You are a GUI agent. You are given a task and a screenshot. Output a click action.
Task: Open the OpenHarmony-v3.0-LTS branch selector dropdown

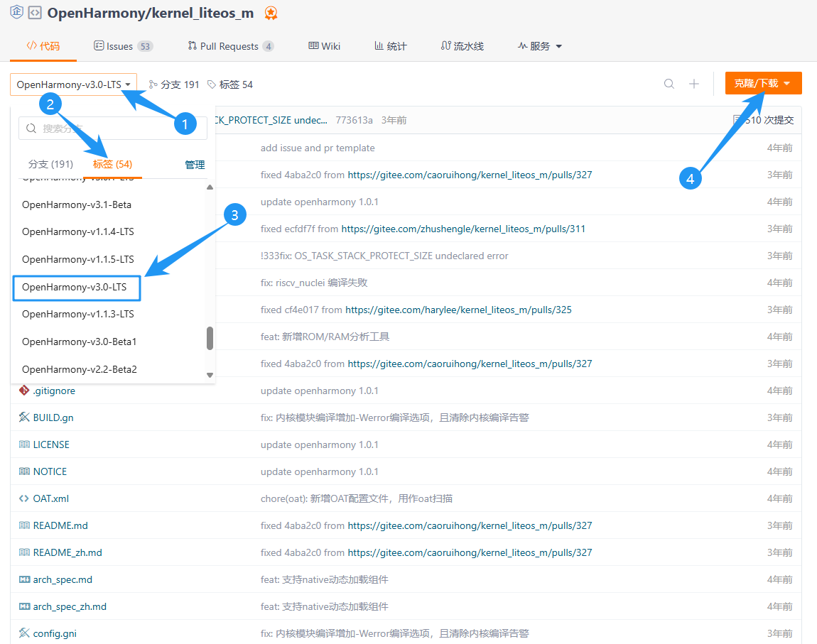[x=73, y=84]
